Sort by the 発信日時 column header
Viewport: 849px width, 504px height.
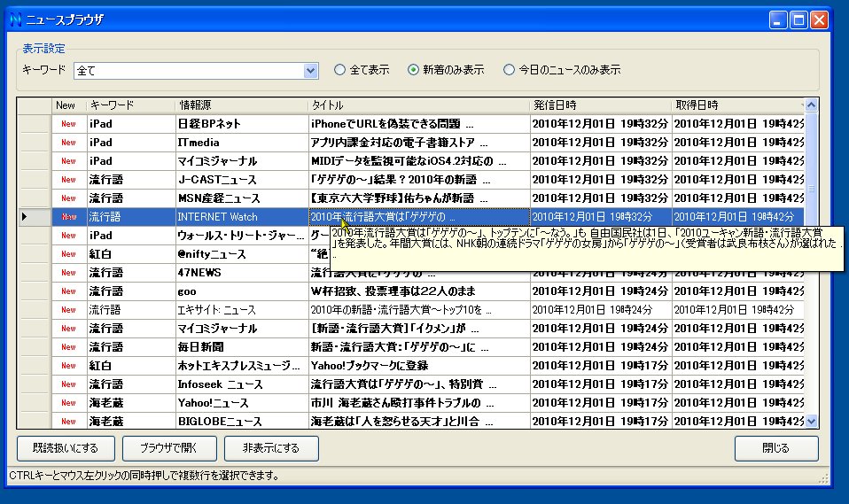[601, 105]
